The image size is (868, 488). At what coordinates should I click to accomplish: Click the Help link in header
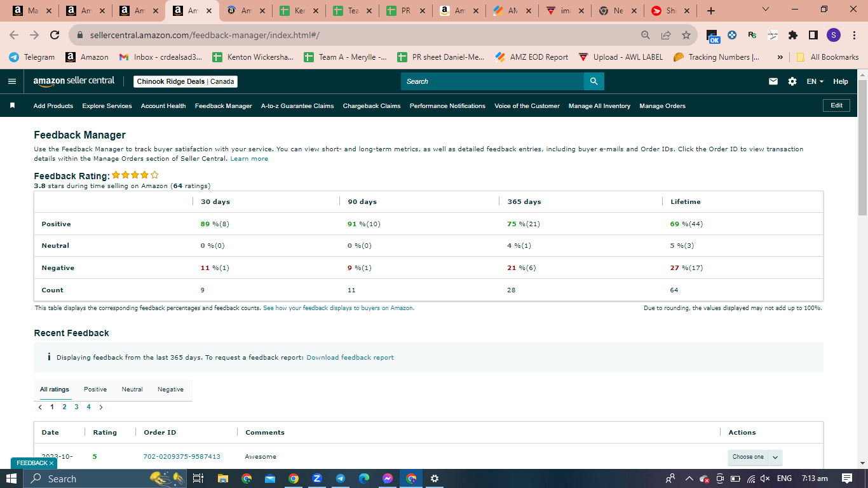[841, 81]
